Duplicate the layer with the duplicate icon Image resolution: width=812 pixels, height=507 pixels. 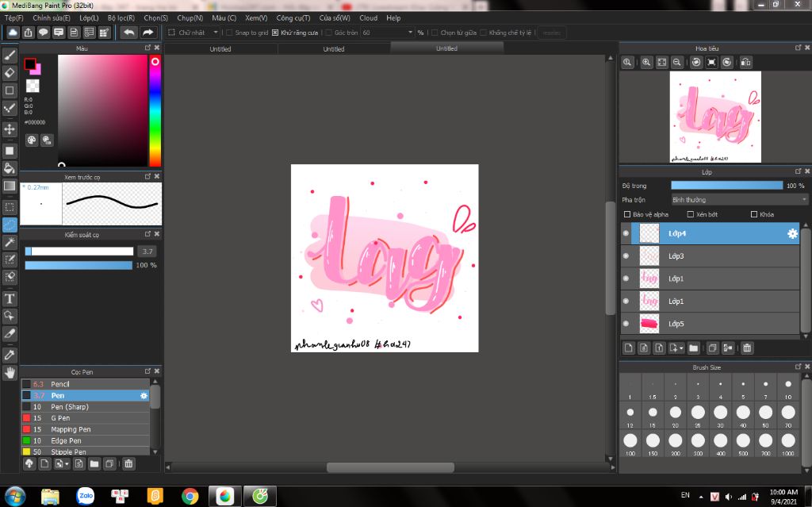(x=713, y=348)
